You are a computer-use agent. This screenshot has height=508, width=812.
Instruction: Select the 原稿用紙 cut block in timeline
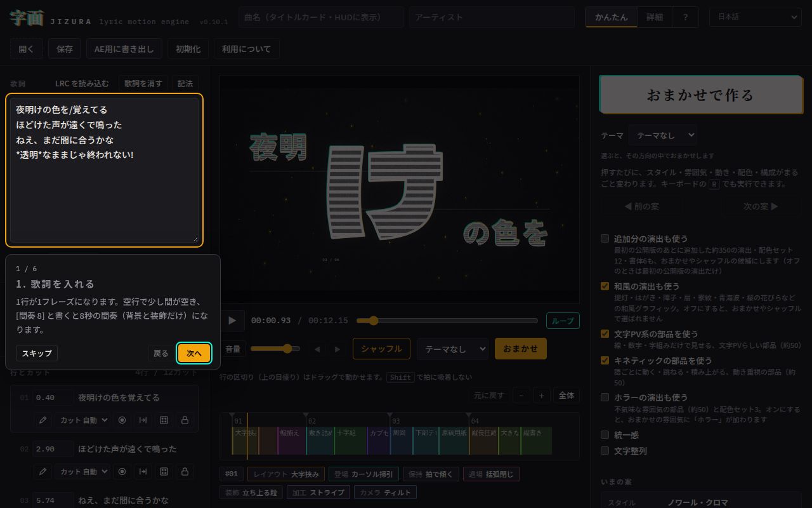(x=454, y=441)
